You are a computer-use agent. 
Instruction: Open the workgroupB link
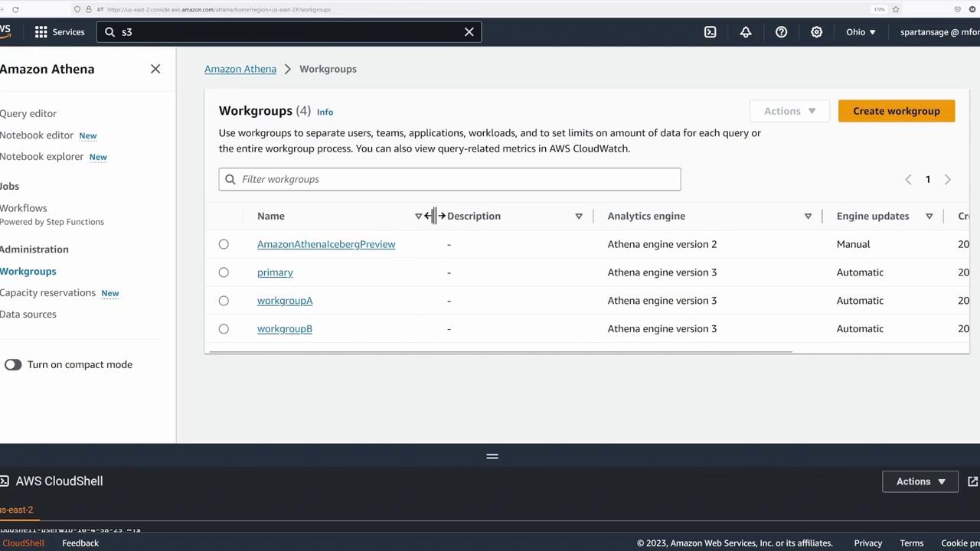coord(285,329)
